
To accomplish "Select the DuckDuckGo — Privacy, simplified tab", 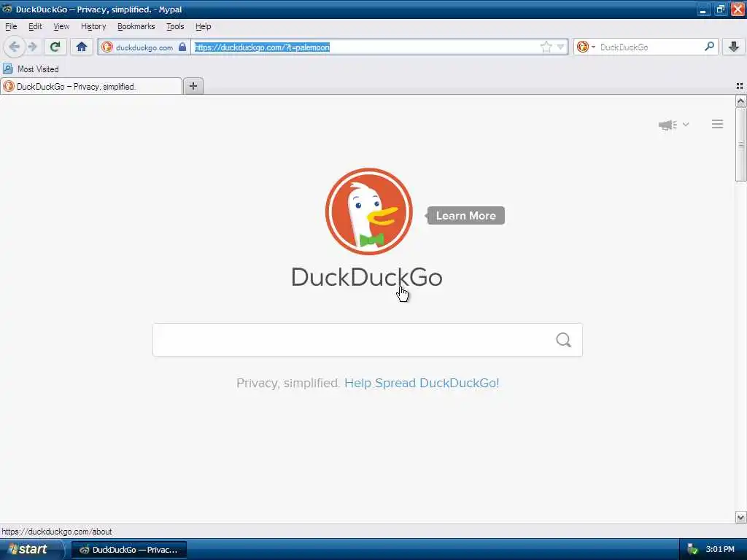I will 91,86.
